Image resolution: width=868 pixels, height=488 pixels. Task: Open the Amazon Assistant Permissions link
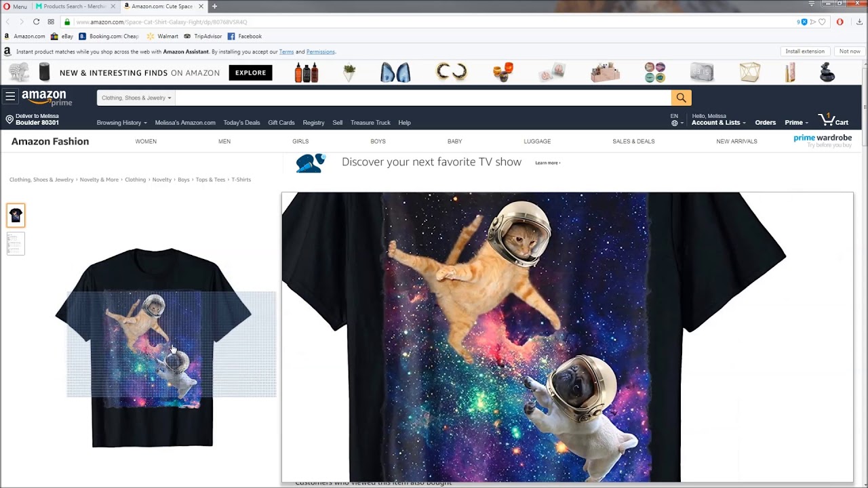click(321, 52)
